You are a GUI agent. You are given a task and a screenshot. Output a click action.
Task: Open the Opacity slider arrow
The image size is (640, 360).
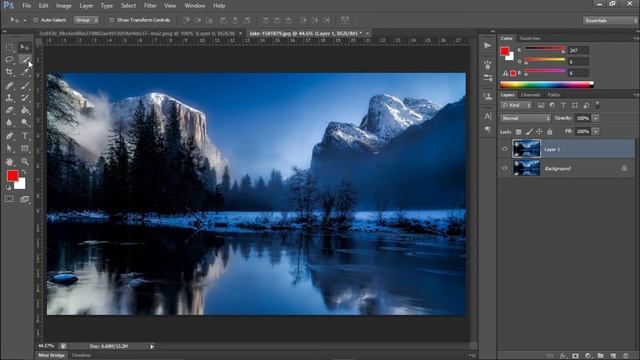596,118
